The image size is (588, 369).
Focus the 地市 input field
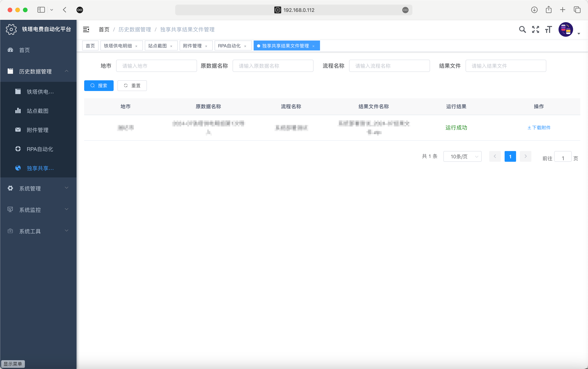pos(156,66)
